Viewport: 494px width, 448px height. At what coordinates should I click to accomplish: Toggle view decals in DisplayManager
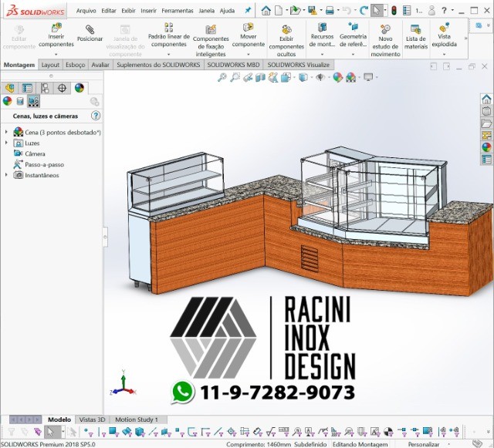pyautogui.click(x=20, y=101)
